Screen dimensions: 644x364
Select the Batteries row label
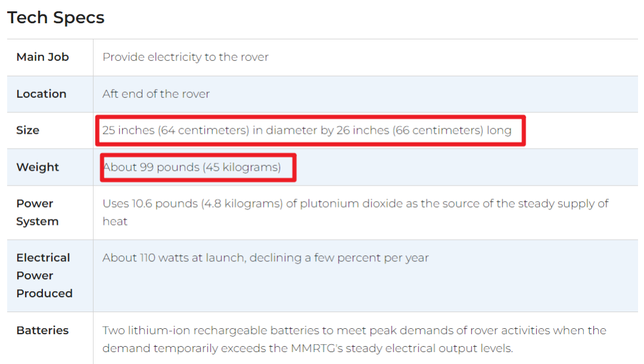tap(42, 331)
